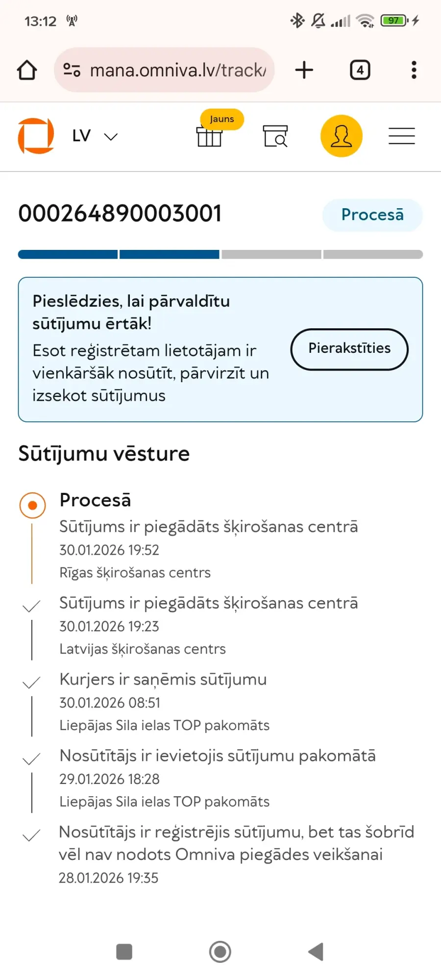The width and height of the screenshot is (441, 980).
Task: Open a new browser tab
Action: pyautogui.click(x=304, y=70)
